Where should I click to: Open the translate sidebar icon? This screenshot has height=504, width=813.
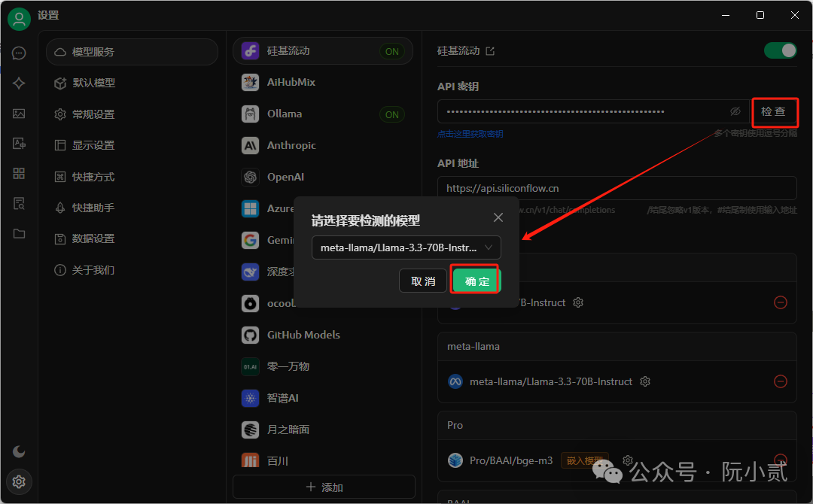pyautogui.click(x=19, y=144)
